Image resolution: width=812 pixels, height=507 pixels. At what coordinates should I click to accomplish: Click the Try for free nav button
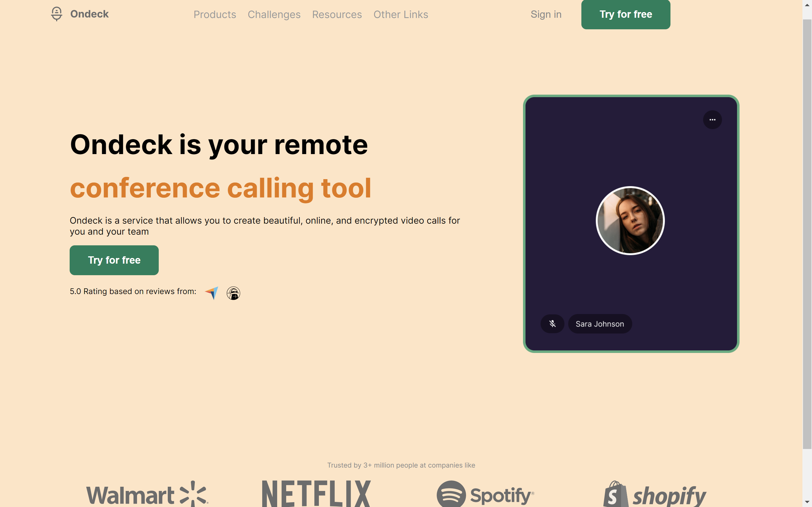(626, 14)
